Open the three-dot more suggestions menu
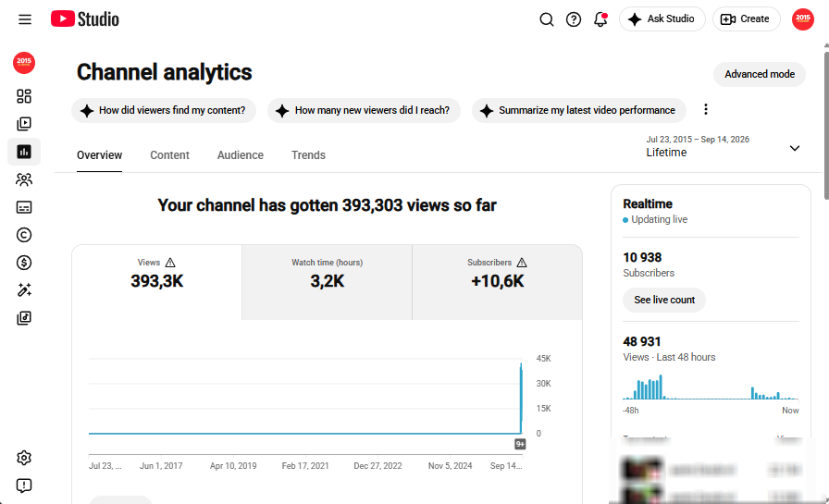829x504 pixels. (706, 109)
